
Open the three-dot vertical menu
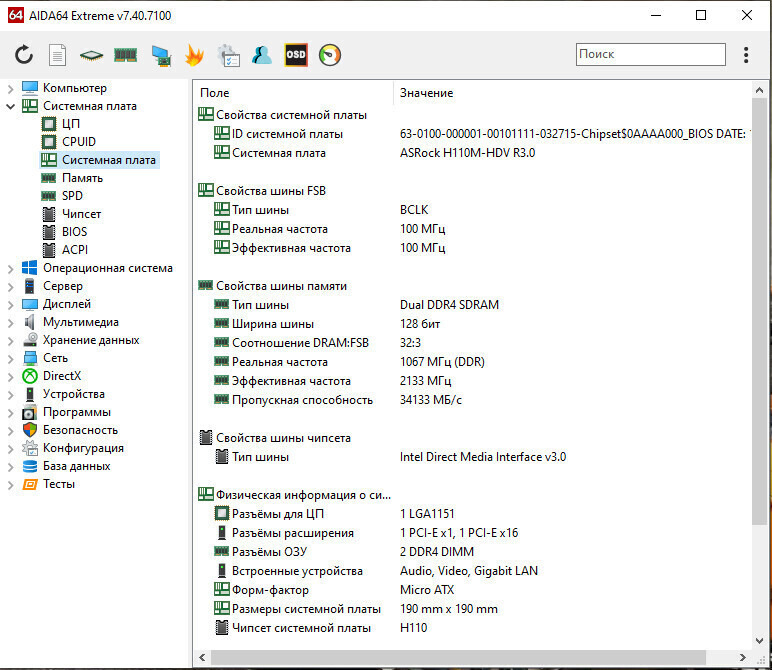click(x=746, y=55)
